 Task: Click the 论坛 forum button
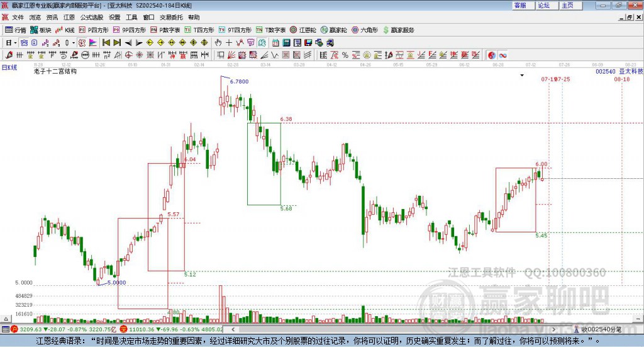tap(543, 5)
